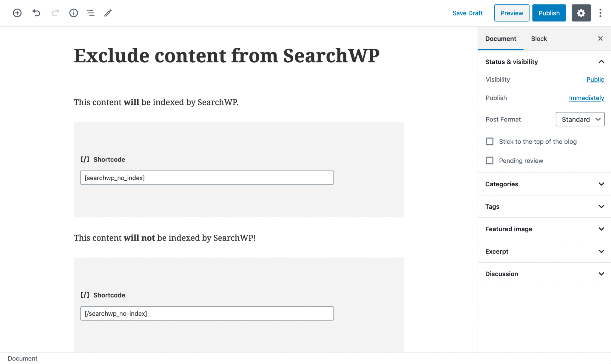Screen dimensions: 611x364
Task: Switch to the Block tab
Action: [x=539, y=38]
